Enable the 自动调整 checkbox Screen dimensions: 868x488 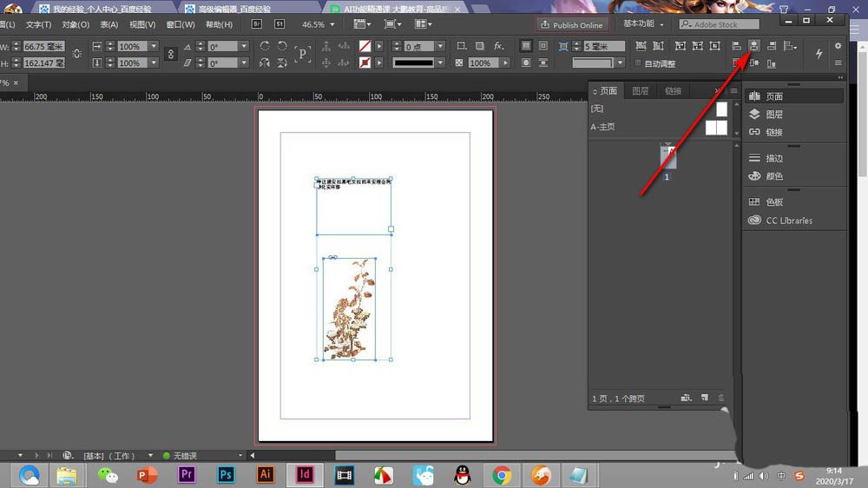pyautogui.click(x=638, y=63)
